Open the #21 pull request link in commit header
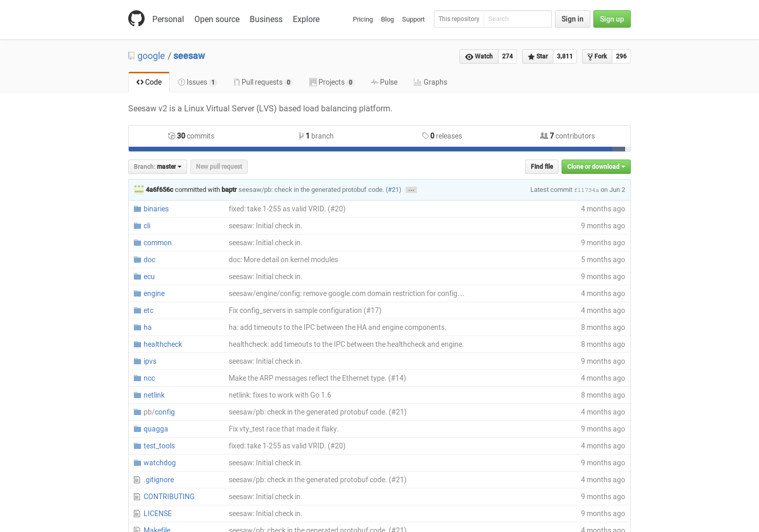Image resolution: width=759 pixels, height=532 pixels. coord(393,190)
